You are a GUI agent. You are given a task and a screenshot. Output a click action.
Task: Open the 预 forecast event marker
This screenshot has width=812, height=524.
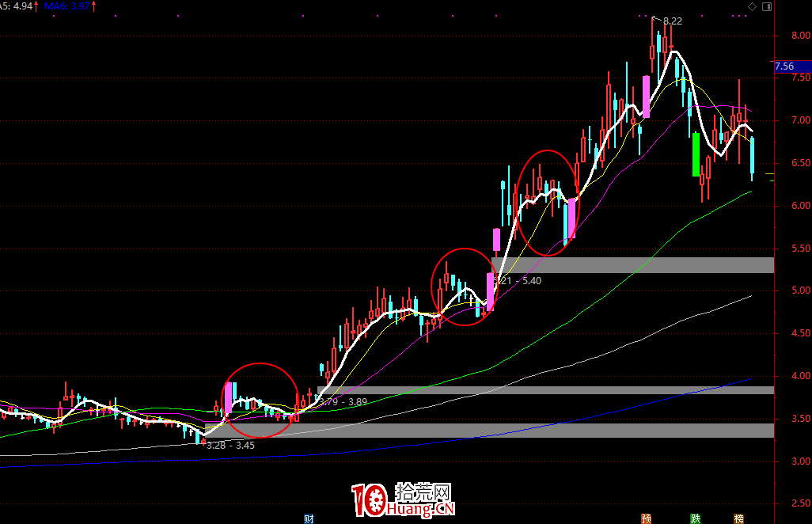pos(646,518)
